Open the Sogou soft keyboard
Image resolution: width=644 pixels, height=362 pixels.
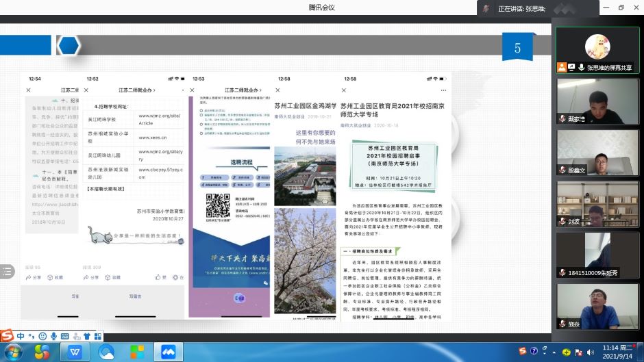click(x=65, y=336)
